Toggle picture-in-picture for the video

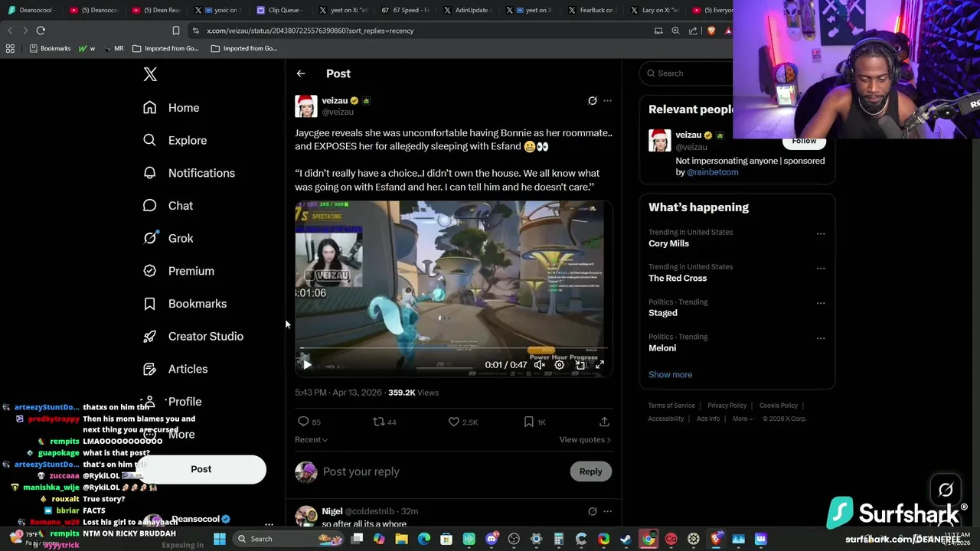580,365
